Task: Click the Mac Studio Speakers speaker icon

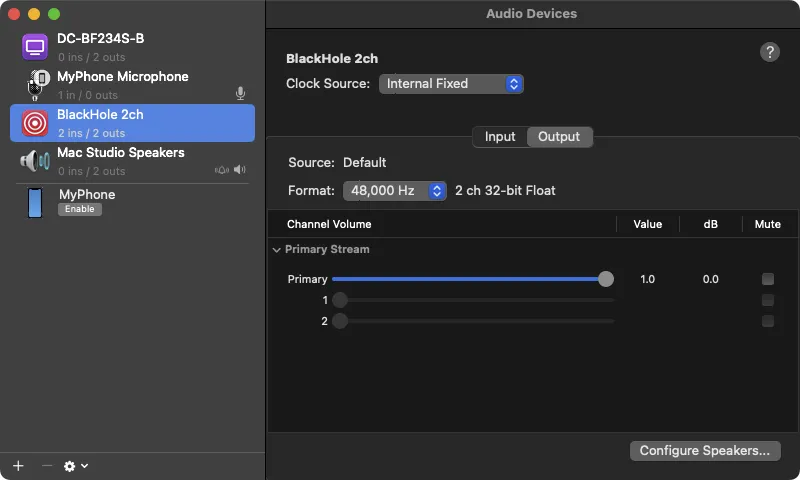Action: point(35,161)
